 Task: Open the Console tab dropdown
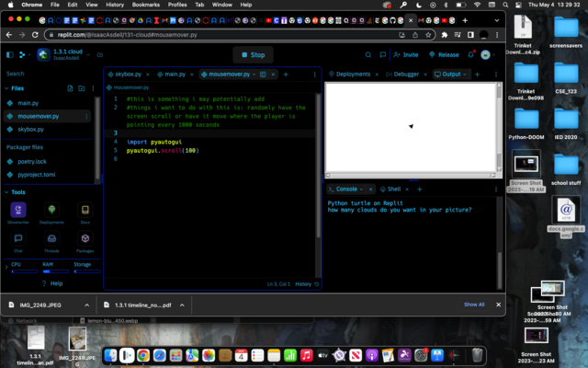click(x=361, y=190)
